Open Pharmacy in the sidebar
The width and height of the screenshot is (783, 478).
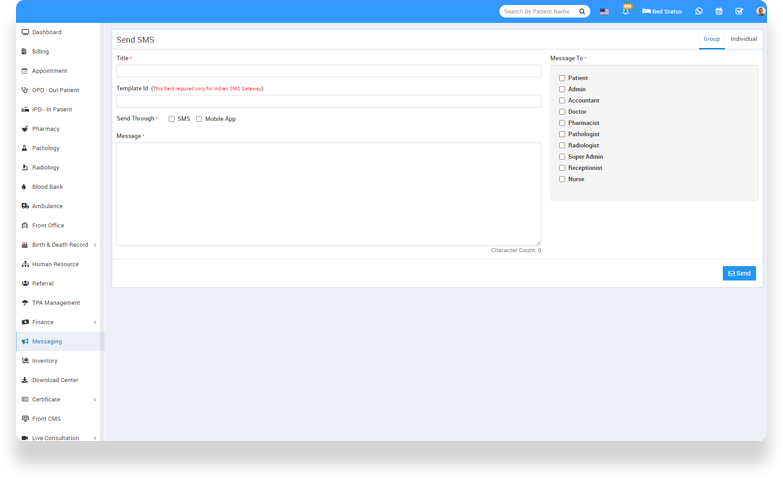pyautogui.click(x=46, y=129)
